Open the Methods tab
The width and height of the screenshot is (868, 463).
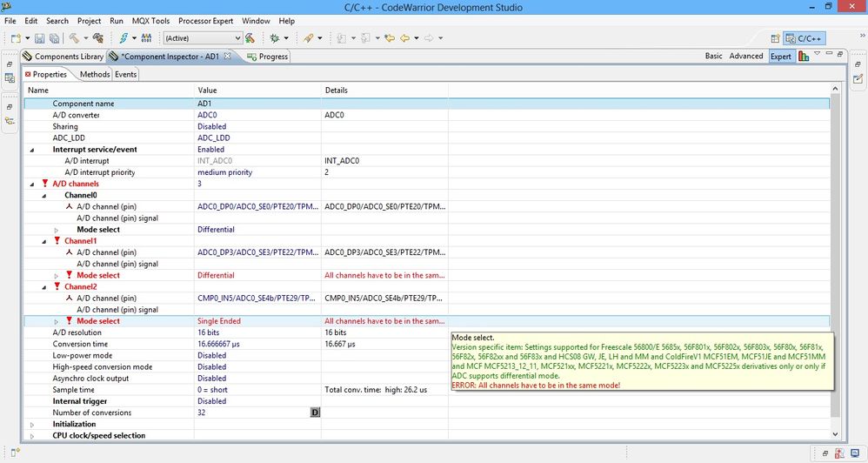(95, 74)
